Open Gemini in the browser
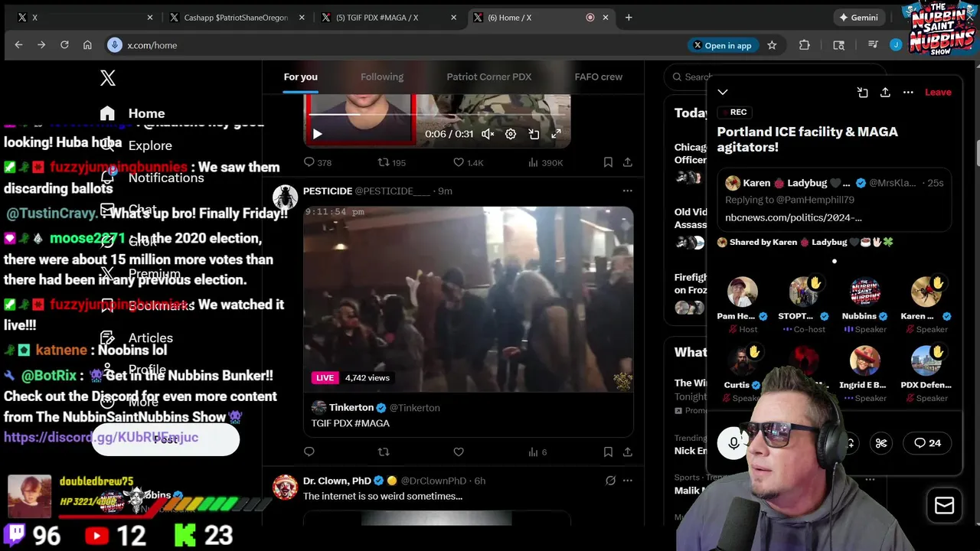The image size is (980, 551). point(858,18)
